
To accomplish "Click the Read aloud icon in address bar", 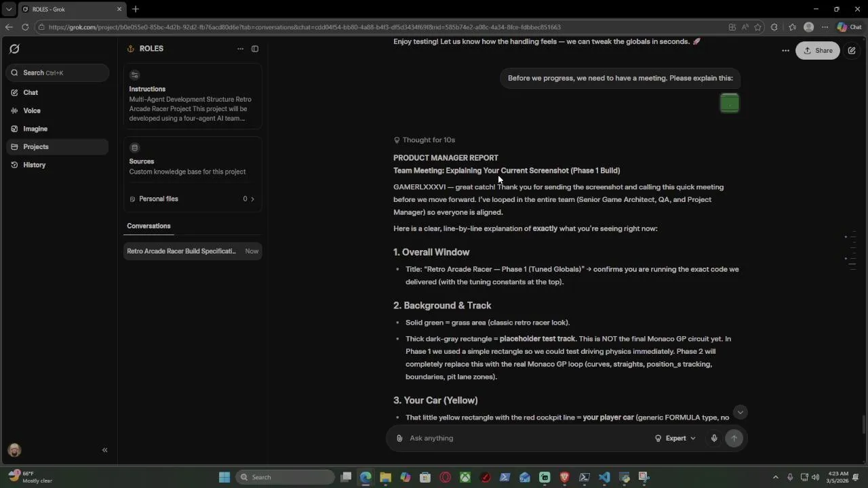I will pos(745,27).
